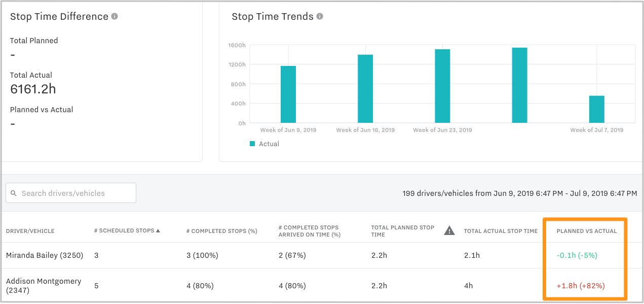Select the tallest bar in the trends chart
644x304 pixels.
pyautogui.click(x=520, y=85)
